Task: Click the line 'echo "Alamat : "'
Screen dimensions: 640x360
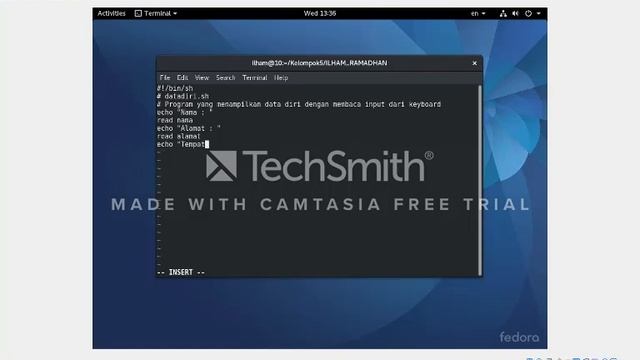Action: (189, 128)
